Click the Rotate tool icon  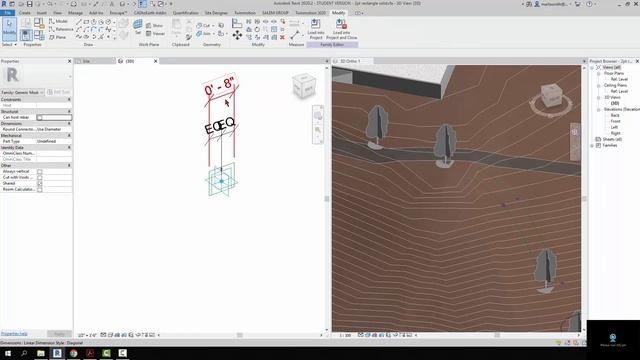[x=257, y=29]
